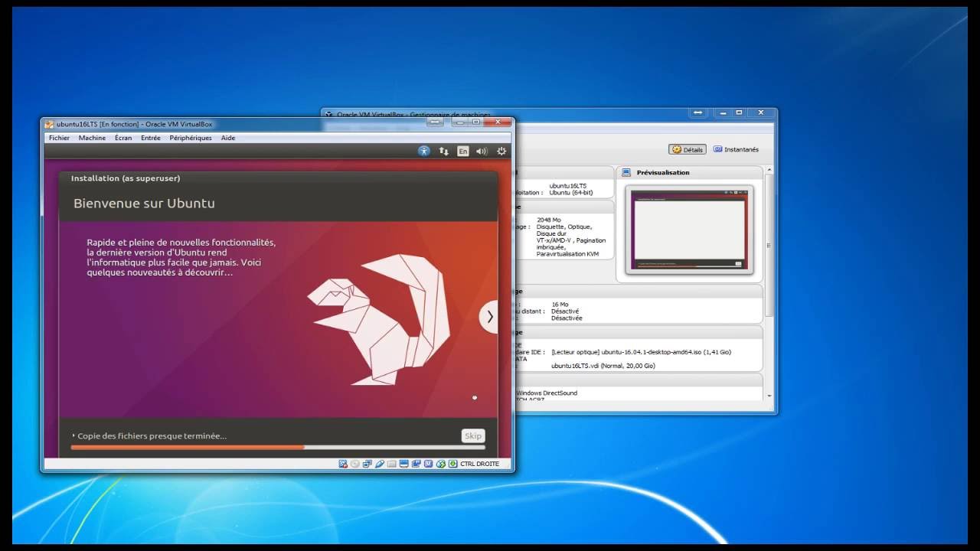
Task: Click the hard disk activity status icon
Action: tap(343, 464)
